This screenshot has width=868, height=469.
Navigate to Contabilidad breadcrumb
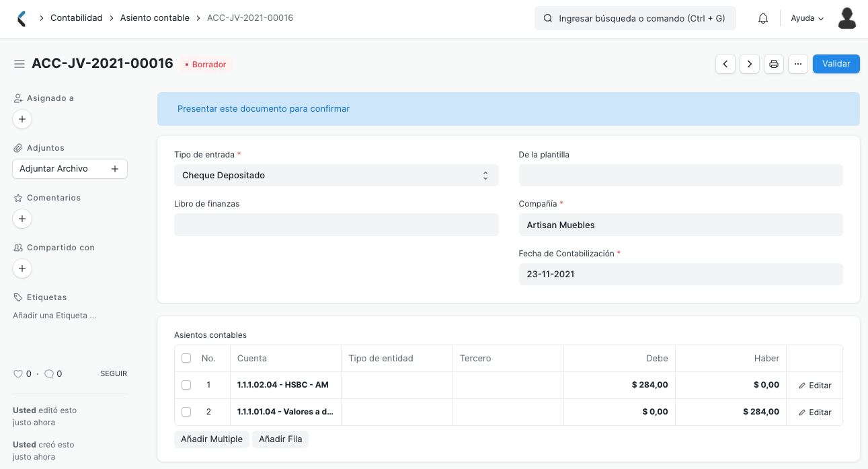click(x=77, y=18)
